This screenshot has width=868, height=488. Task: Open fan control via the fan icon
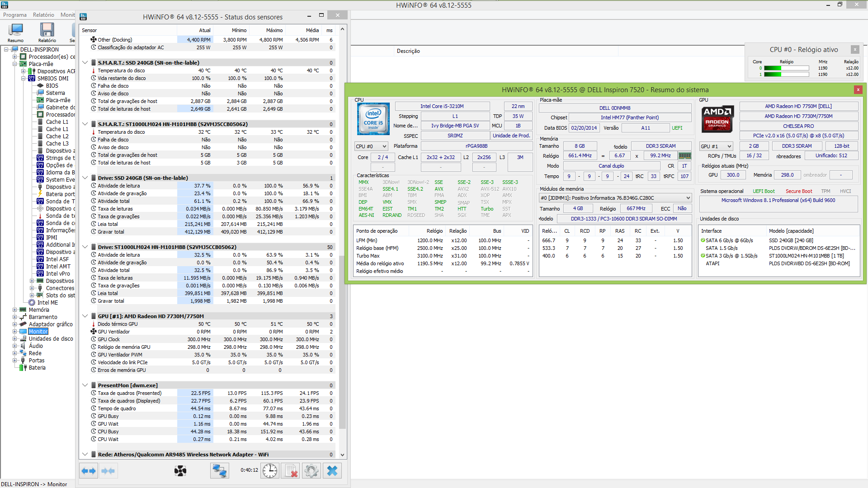tap(180, 471)
